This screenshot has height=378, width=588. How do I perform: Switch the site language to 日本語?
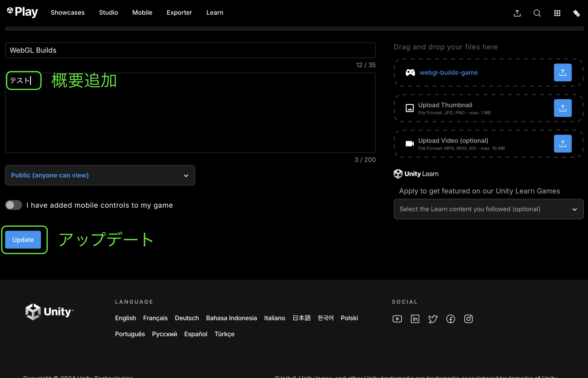301,318
